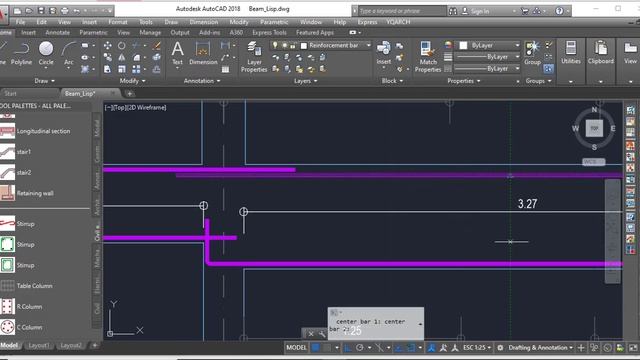
Task: Open Drafting & Annotation workspace dropdown
Action: click(540, 348)
